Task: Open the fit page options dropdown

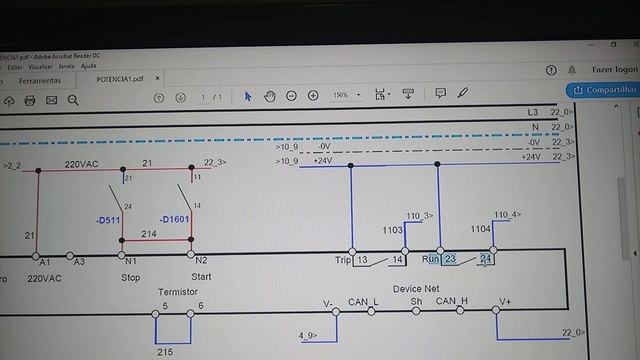Action: (382, 94)
